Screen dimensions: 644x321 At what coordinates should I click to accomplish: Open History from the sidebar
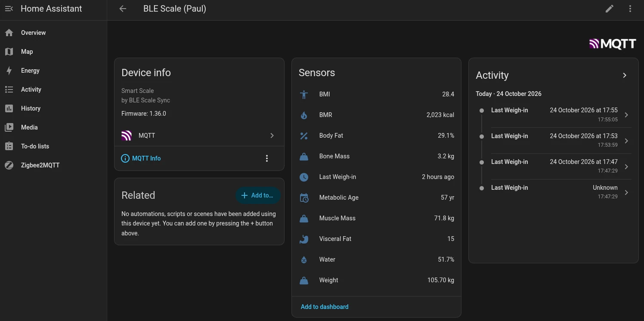point(53,108)
